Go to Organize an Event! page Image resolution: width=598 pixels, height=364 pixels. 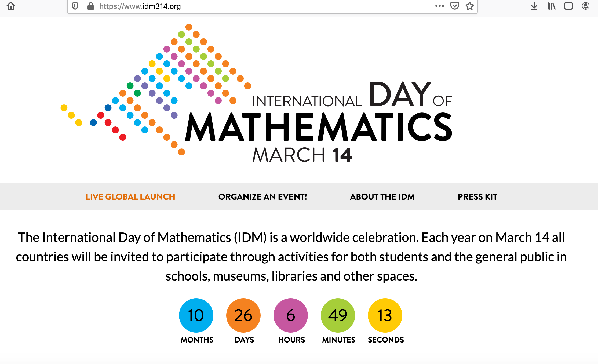(262, 197)
